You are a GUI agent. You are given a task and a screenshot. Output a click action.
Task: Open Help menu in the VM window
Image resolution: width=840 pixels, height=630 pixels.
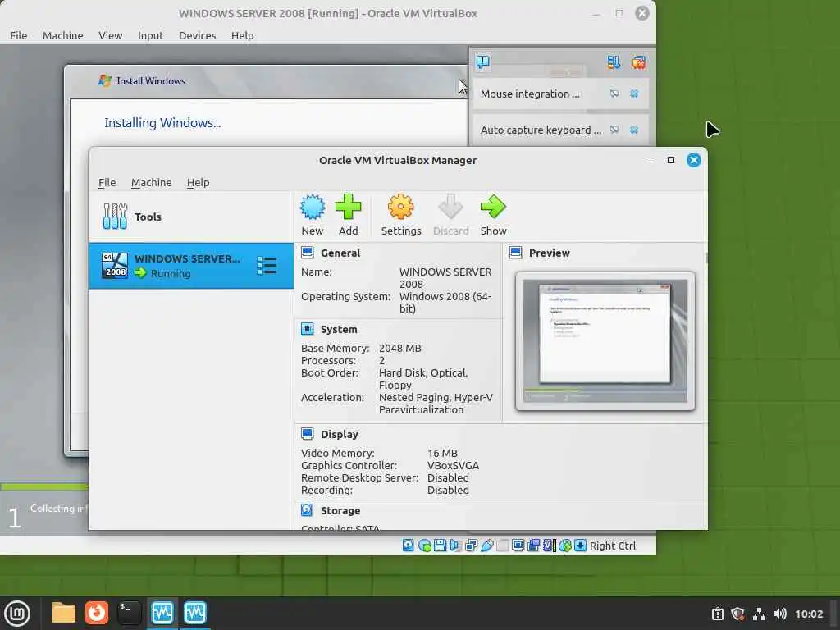pos(242,35)
